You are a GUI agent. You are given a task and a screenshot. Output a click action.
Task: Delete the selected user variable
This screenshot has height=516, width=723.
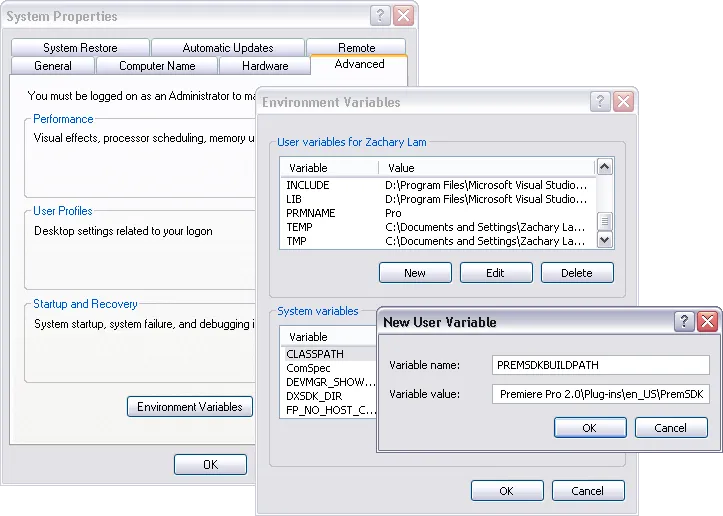(x=577, y=273)
